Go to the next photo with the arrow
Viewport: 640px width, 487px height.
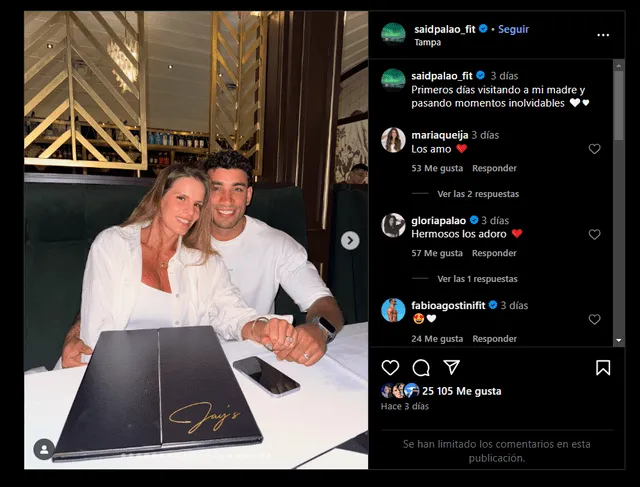pyautogui.click(x=350, y=240)
